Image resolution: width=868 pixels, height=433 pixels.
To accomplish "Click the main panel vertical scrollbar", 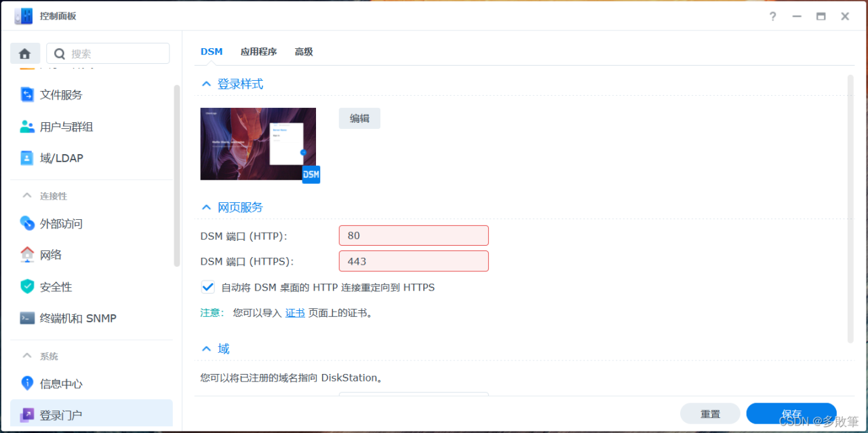I will (x=850, y=208).
